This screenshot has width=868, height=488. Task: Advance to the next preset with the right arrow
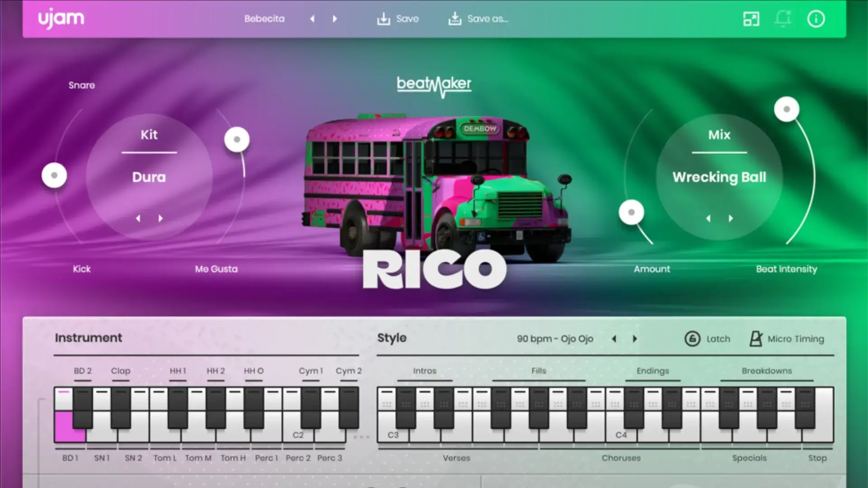335,19
